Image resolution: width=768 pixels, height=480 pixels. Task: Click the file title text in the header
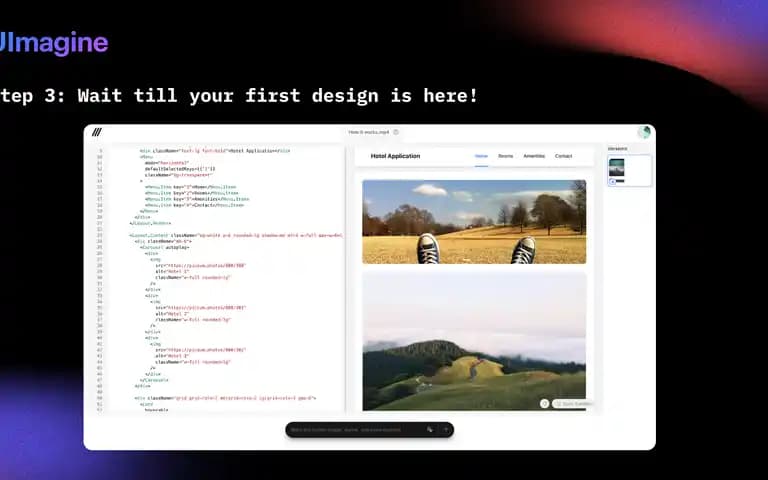(x=368, y=132)
